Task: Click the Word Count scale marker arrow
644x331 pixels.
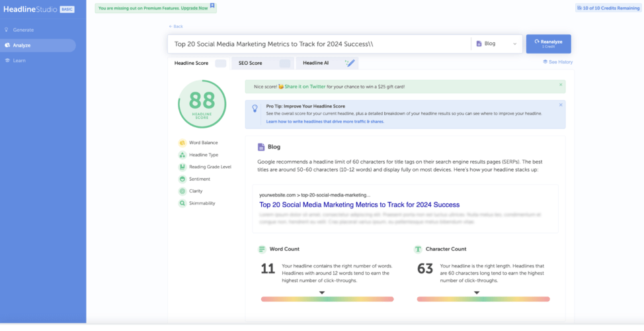Action: tap(322, 293)
